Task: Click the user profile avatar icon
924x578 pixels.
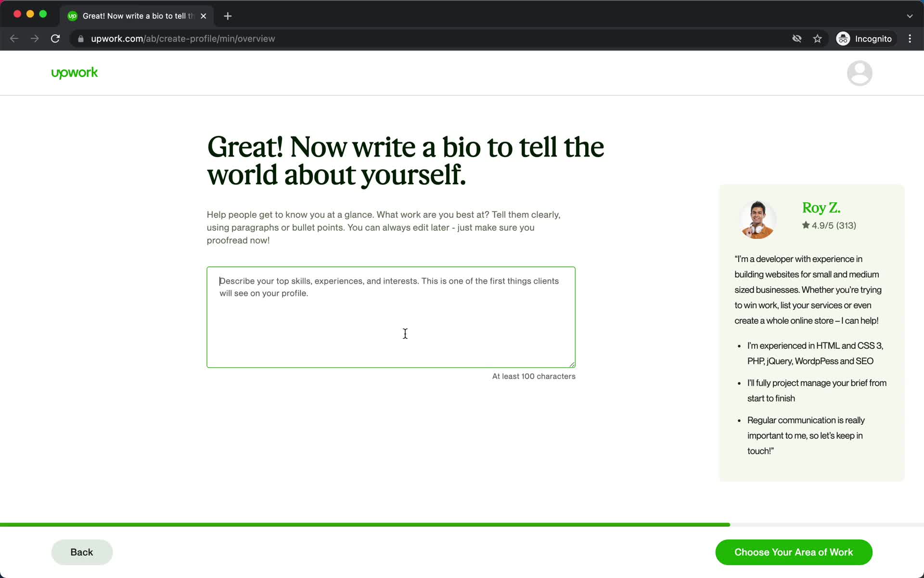Action: pyautogui.click(x=860, y=73)
